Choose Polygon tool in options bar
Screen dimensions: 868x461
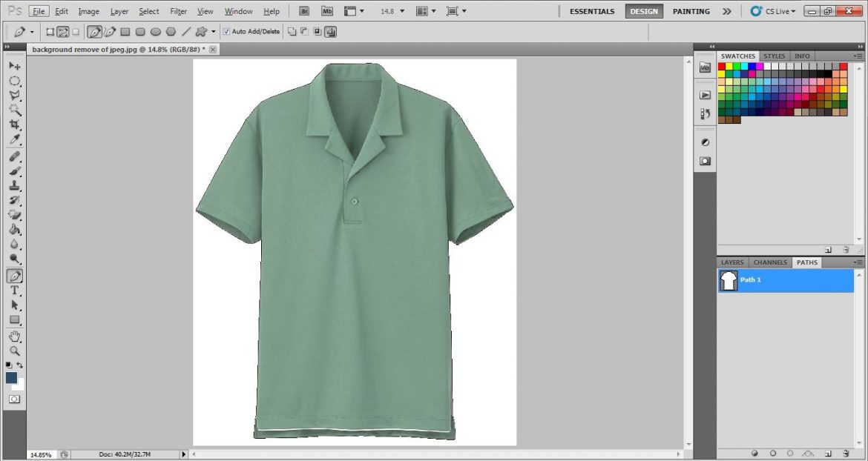(x=171, y=32)
